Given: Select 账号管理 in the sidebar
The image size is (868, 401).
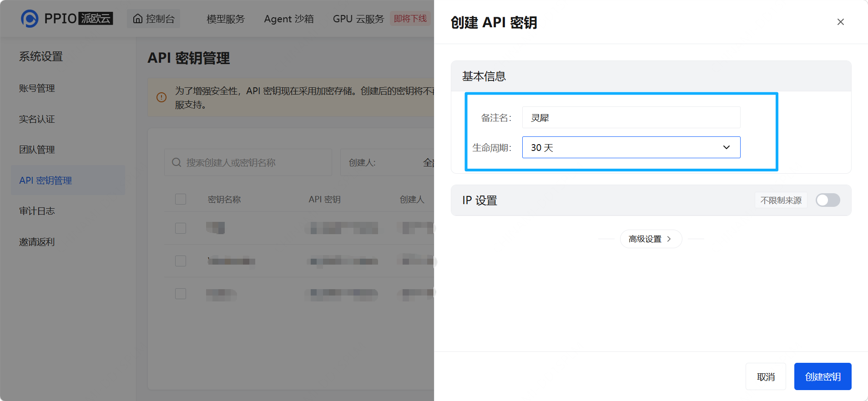Looking at the screenshot, I should point(37,88).
